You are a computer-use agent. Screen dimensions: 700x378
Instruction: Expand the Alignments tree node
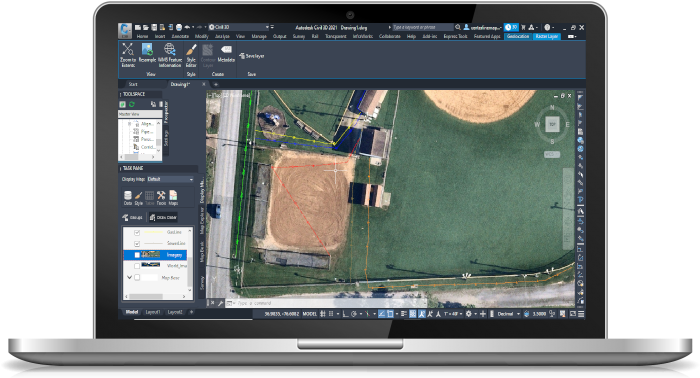pyautogui.click(x=129, y=124)
